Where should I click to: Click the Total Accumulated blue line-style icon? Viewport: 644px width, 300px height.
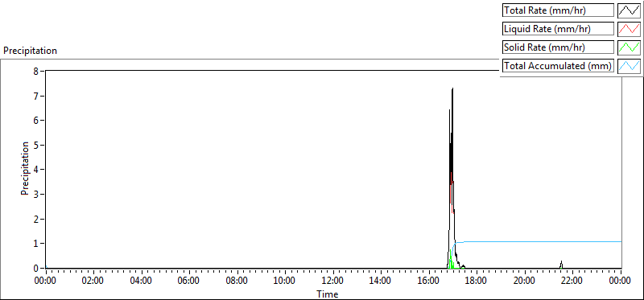coord(629,66)
